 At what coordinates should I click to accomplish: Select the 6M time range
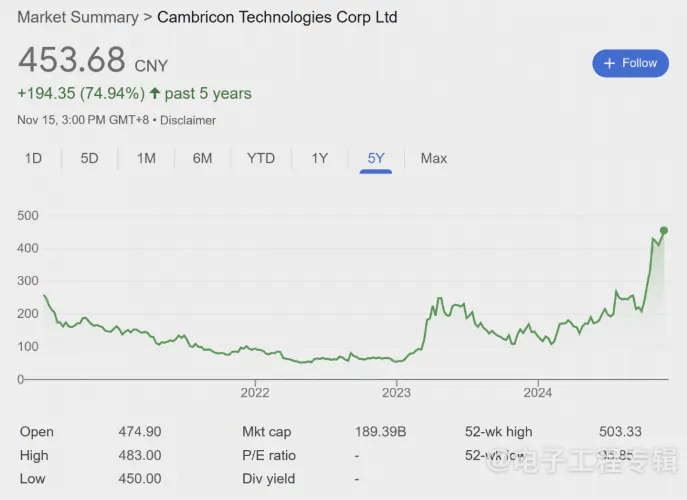pyautogui.click(x=202, y=158)
